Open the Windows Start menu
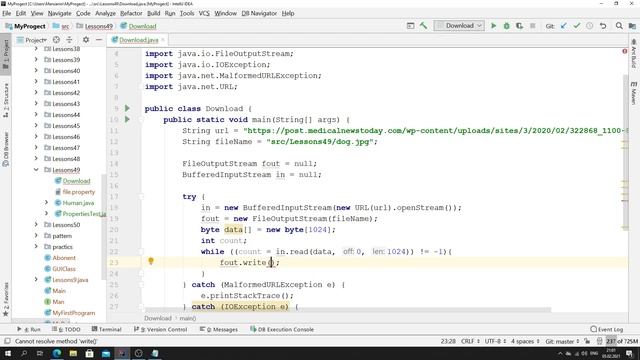640x360 pixels. click(8, 353)
